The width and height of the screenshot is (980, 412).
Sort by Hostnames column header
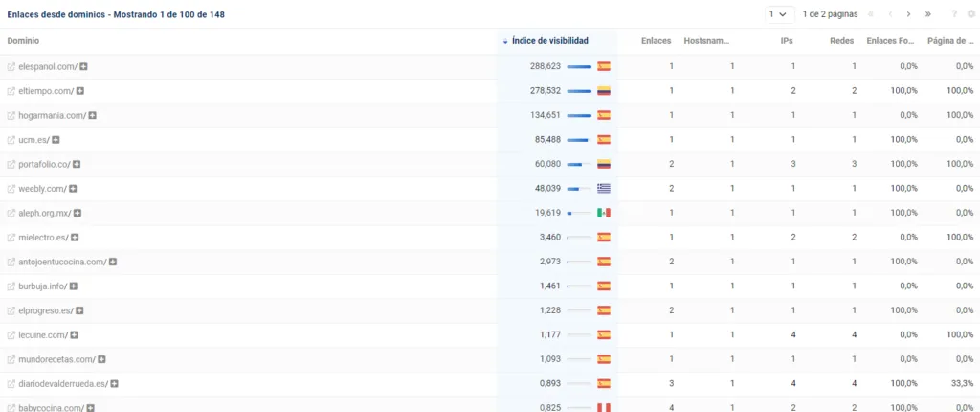[707, 41]
